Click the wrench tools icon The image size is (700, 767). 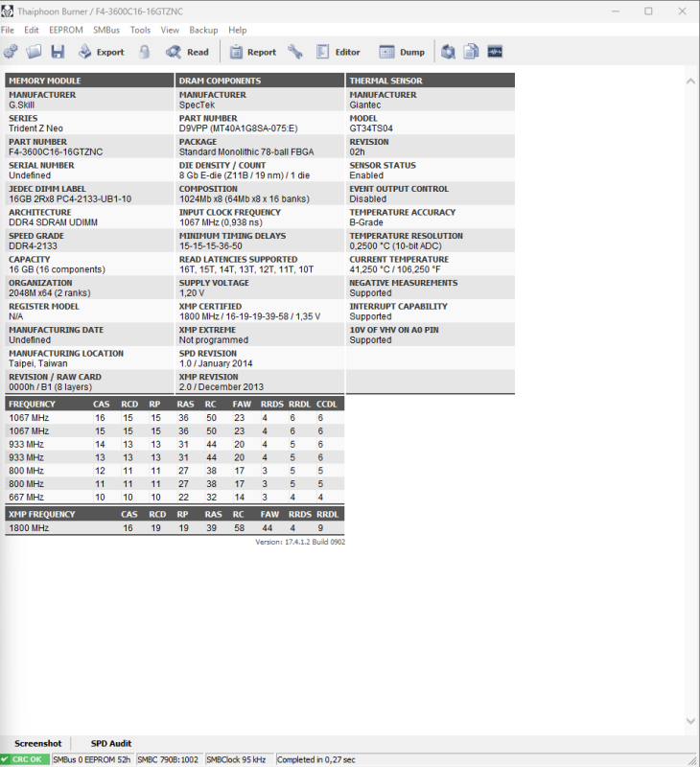pos(295,52)
